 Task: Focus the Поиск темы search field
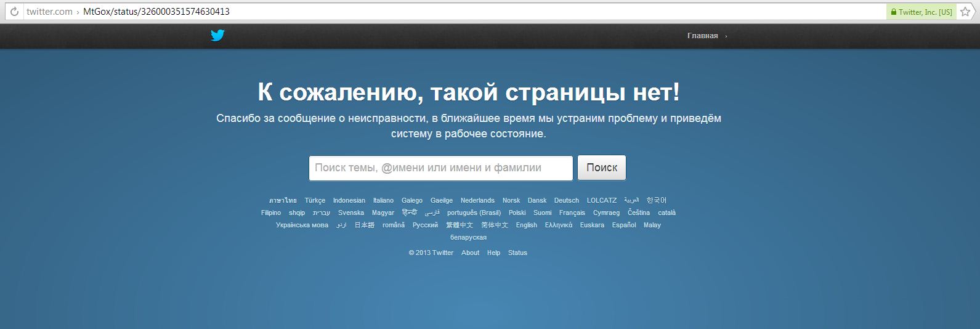coord(441,168)
